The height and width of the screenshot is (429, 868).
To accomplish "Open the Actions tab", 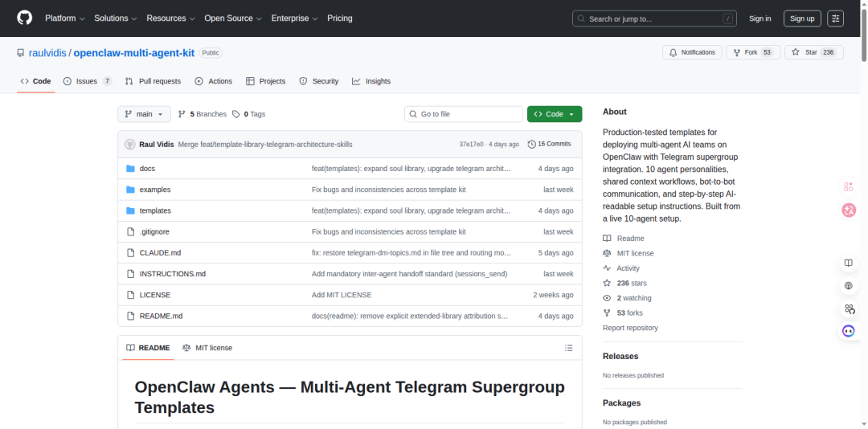I will click(x=214, y=81).
